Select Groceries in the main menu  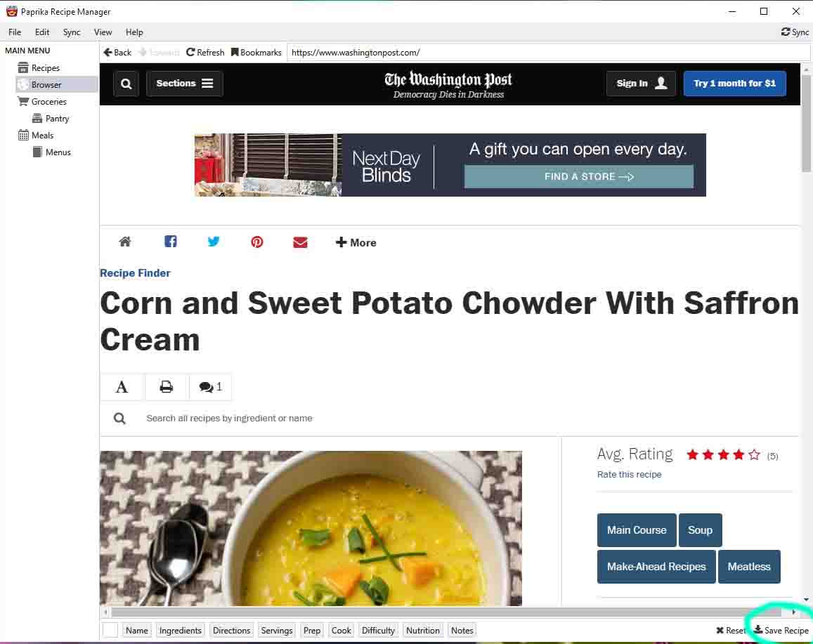pyautogui.click(x=48, y=102)
